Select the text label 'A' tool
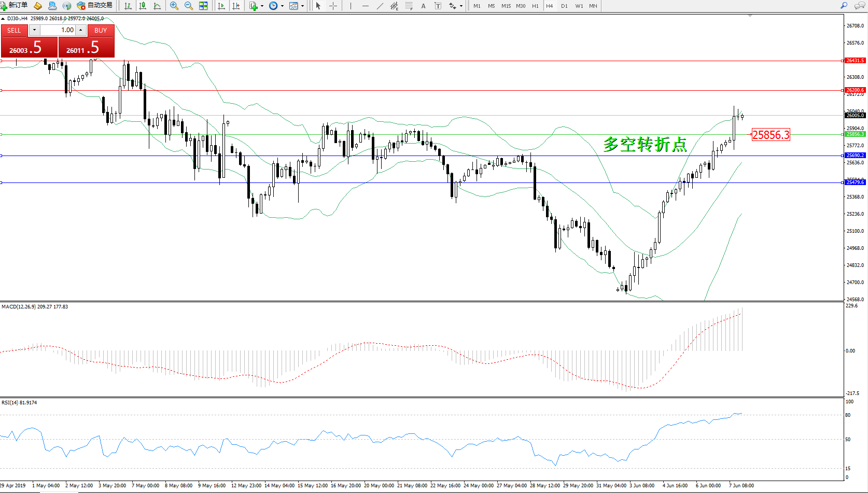This screenshot has height=493, width=868. (x=423, y=6)
